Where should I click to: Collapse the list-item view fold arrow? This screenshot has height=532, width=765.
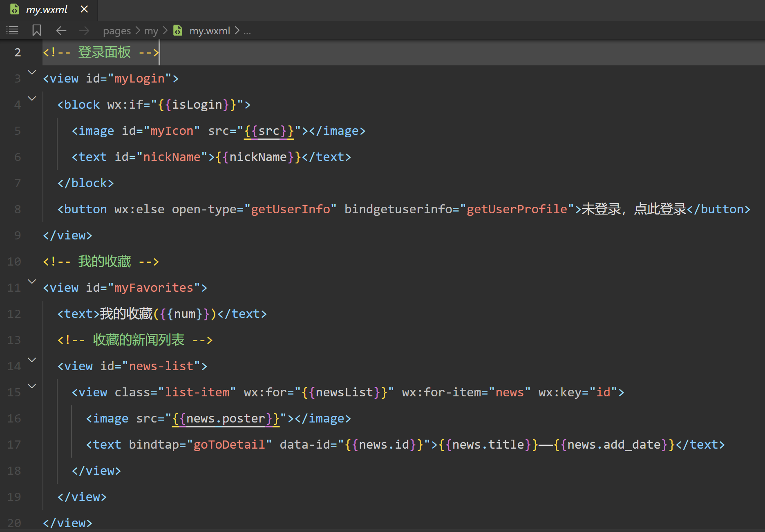coord(32,386)
